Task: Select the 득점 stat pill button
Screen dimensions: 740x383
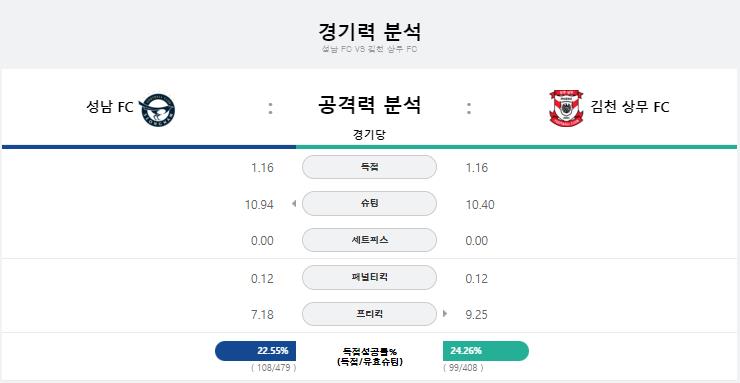Action: [x=369, y=167]
